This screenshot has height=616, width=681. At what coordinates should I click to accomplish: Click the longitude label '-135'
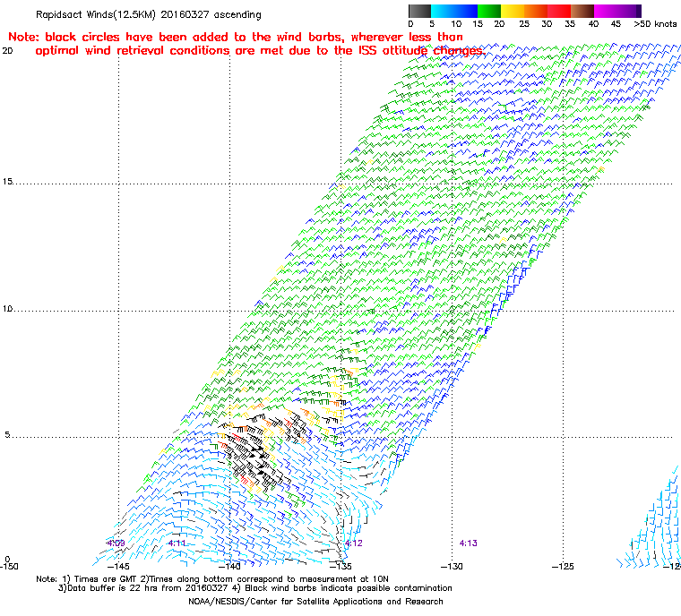click(x=340, y=567)
